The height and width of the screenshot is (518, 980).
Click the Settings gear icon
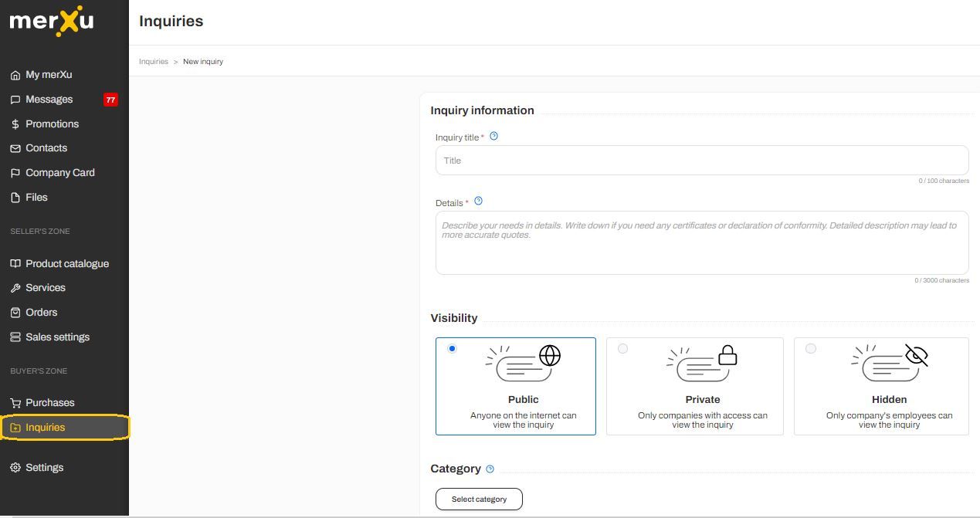coord(15,468)
